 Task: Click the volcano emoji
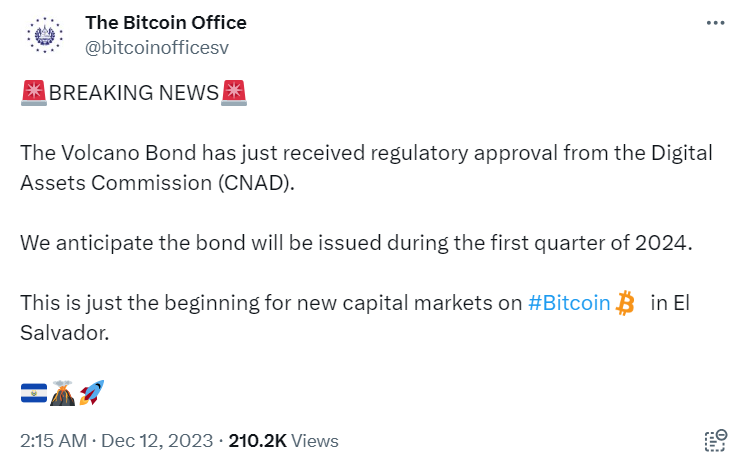coord(62,393)
